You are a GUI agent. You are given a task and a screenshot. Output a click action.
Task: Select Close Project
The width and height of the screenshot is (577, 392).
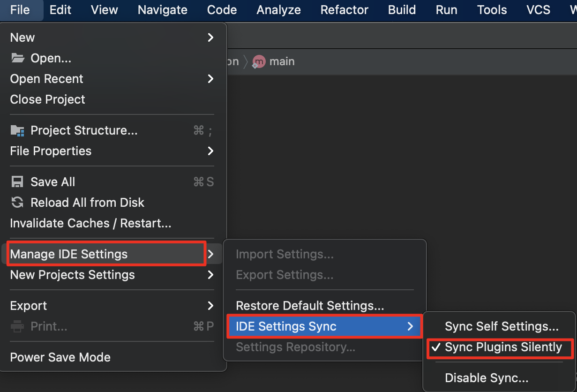pyautogui.click(x=47, y=99)
